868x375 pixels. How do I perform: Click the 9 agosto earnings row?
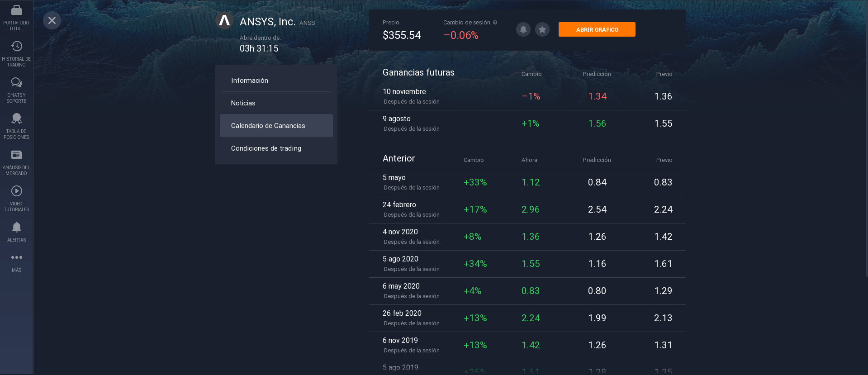pyautogui.click(x=527, y=123)
